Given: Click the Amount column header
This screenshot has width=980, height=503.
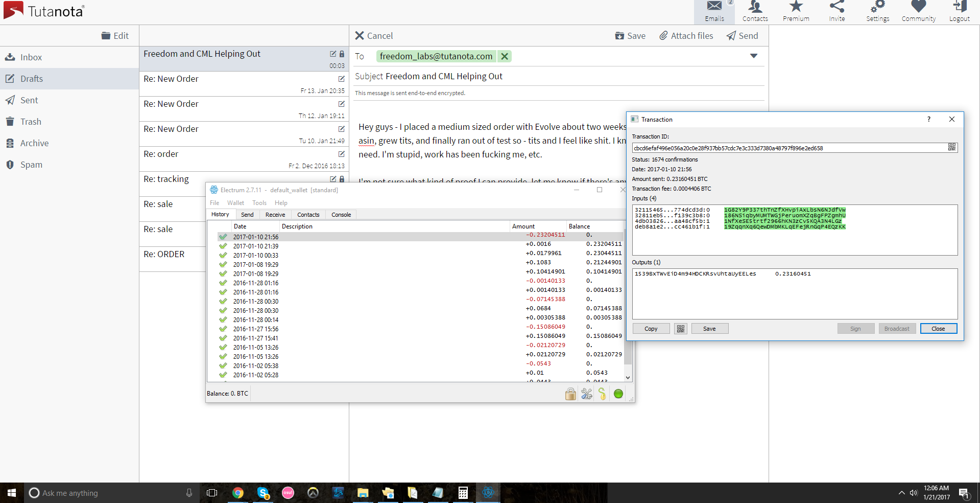Looking at the screenshot, I should point(538,226).
